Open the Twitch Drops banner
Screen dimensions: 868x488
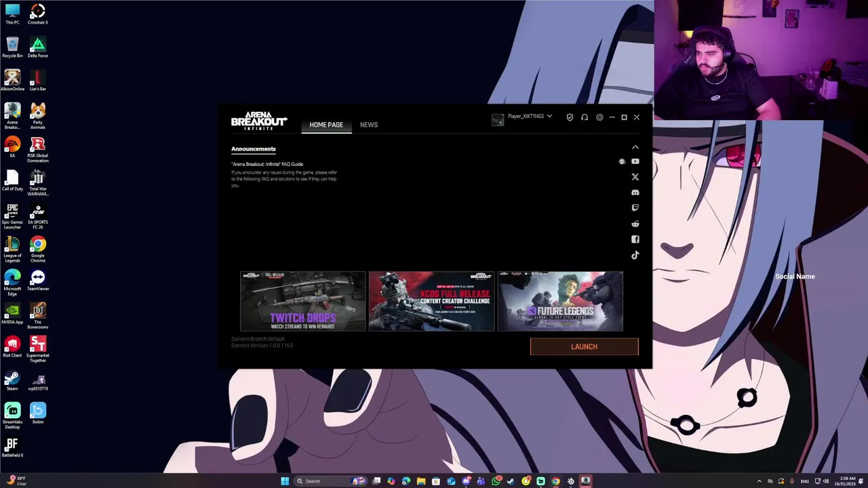pyautogui.click(x=302, y=302)
